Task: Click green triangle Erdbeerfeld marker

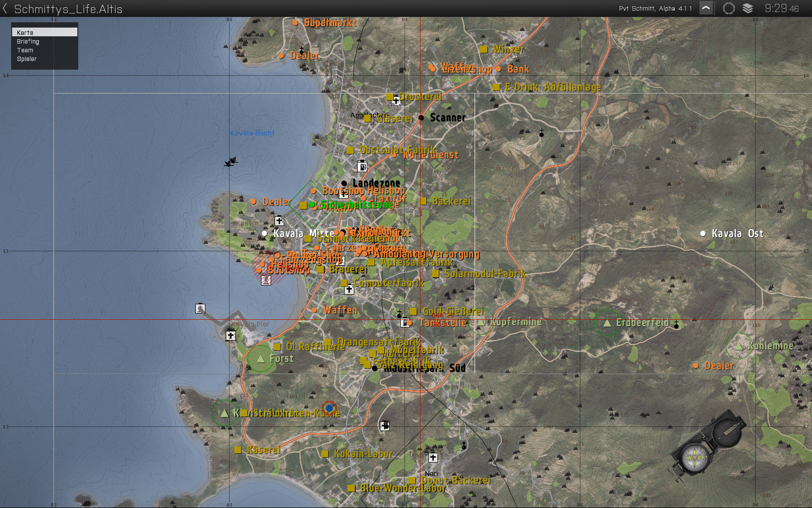Action: tap(607, 323)
